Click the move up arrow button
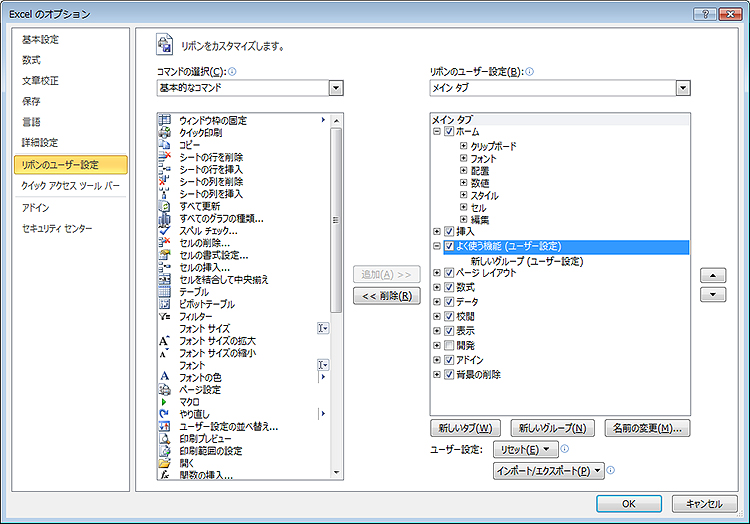This screenshot has width=750, height=524. tap(713, 275)
